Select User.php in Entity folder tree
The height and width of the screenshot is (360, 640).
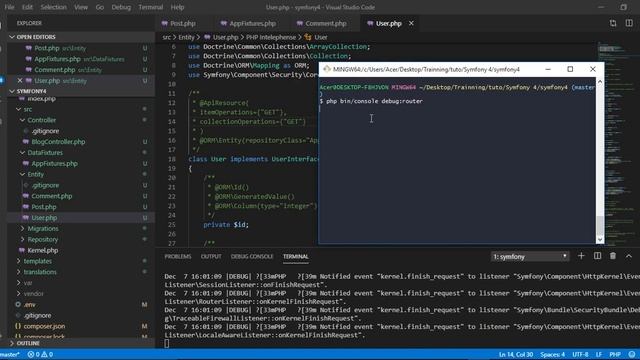(x=44, y=218)
